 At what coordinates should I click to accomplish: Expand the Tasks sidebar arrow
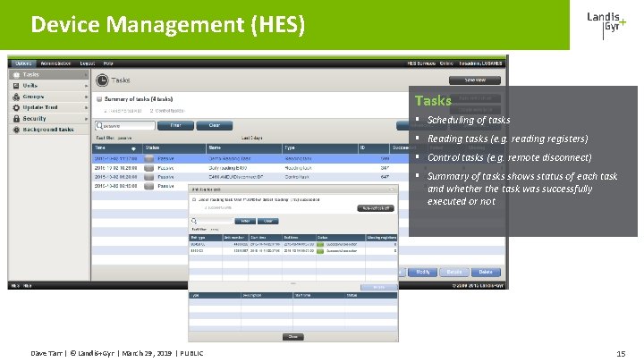pos(86,75)
